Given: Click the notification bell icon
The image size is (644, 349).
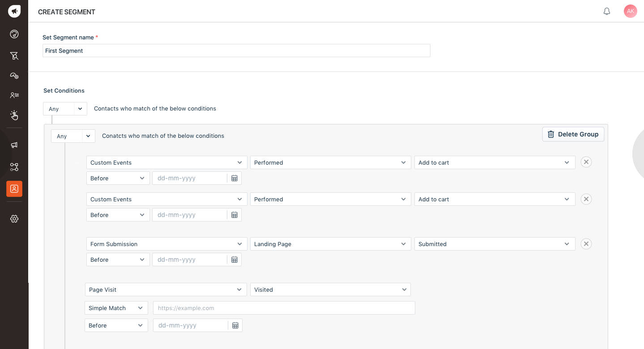Looking at the screenshot, I should point(607,12).
